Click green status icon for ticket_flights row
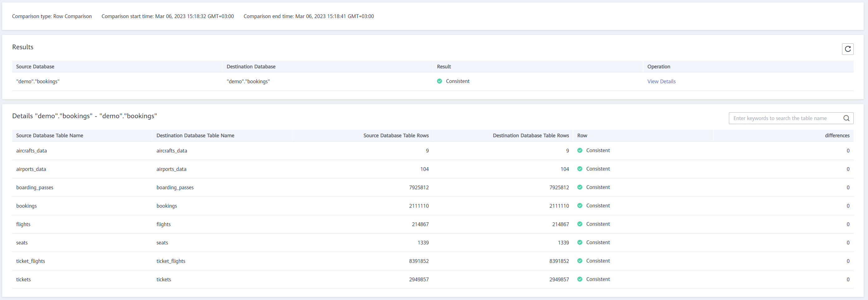Screen dimensions: 868x300 (579, 261)
